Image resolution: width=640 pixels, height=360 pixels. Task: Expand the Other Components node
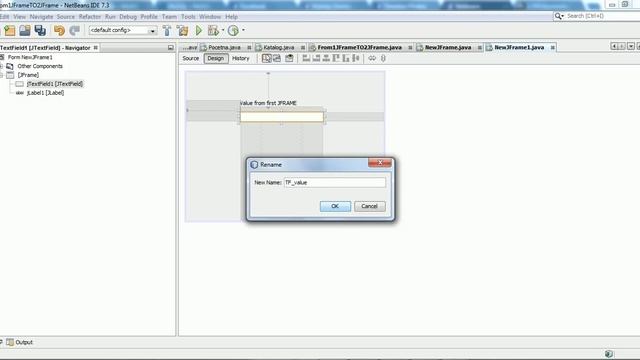point(2,66)
